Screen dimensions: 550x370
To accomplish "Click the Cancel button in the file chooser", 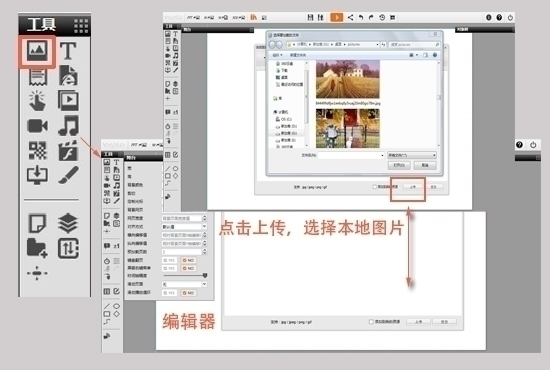I will coord(425,165).
